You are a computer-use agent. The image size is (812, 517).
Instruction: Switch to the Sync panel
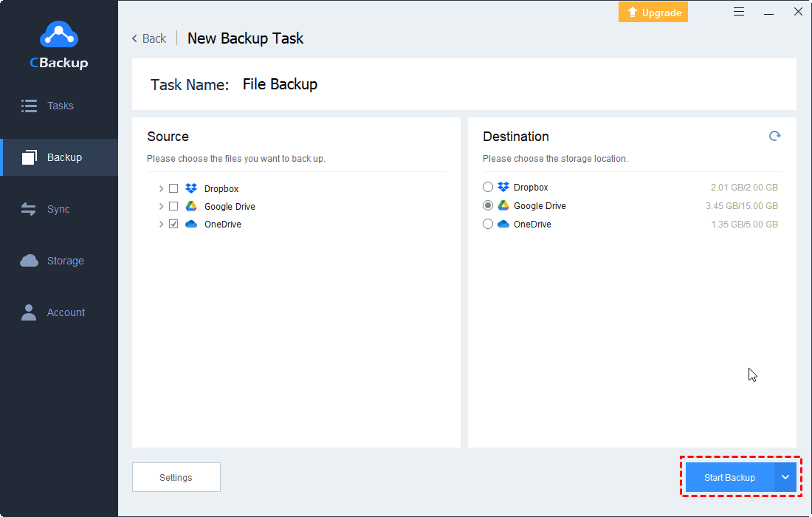tap(59, 208)
